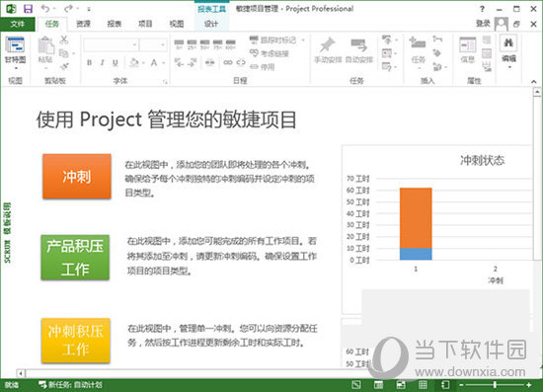Image resolution: width=543 pixels, height=392 pixels.
Task: Switch to the 项目 (Project) ribbon tab
Action: (x=145, y=24)
